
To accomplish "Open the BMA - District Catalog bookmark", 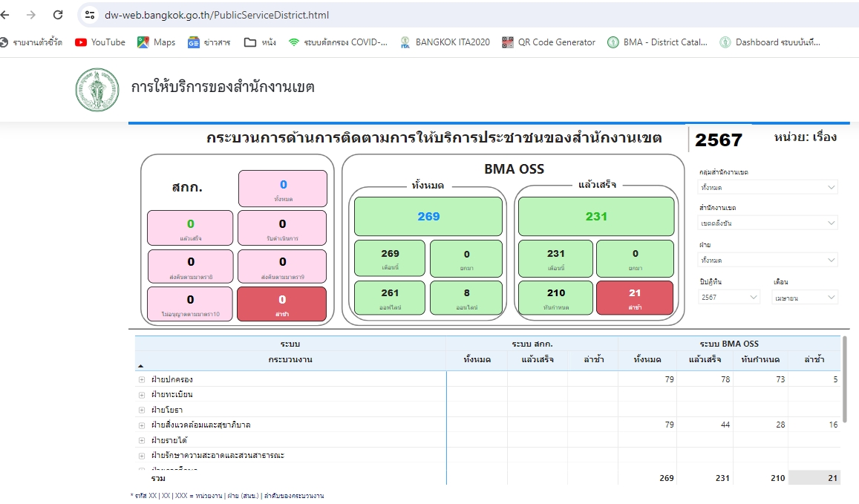I will coord(658,42).
